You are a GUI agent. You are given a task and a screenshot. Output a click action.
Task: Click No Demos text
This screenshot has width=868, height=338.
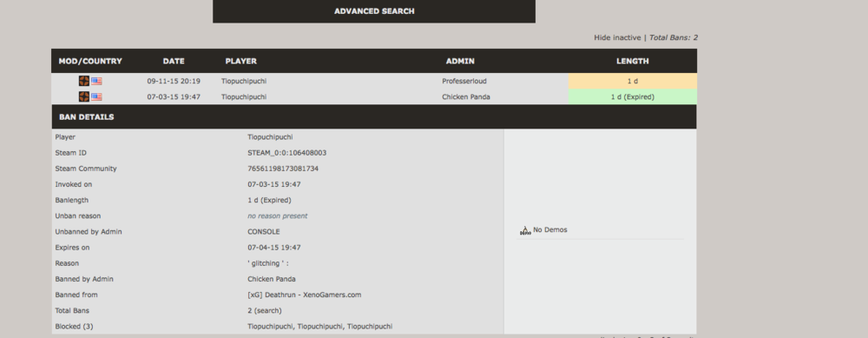tap(550, 230)
